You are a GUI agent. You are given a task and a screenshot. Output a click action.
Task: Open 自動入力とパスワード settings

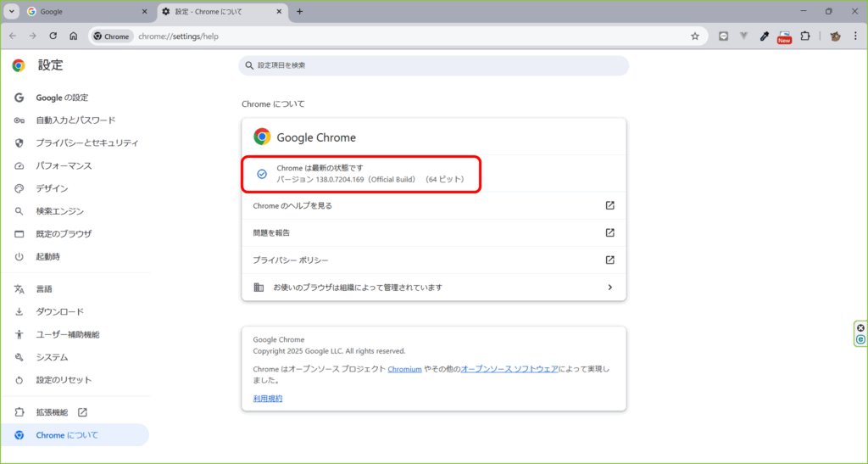click(x=75, y=120)
